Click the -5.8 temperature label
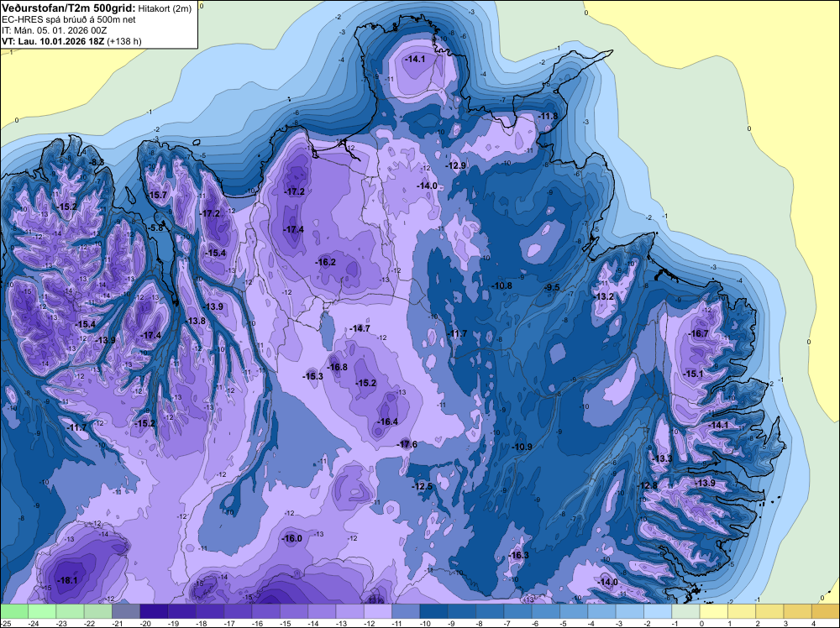 coord(155,228)
